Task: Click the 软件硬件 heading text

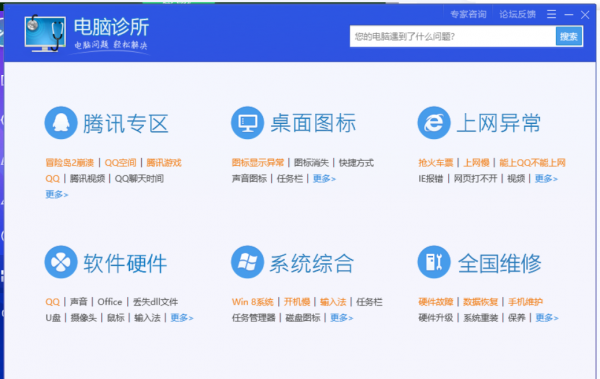Action: tap(125, 263)
